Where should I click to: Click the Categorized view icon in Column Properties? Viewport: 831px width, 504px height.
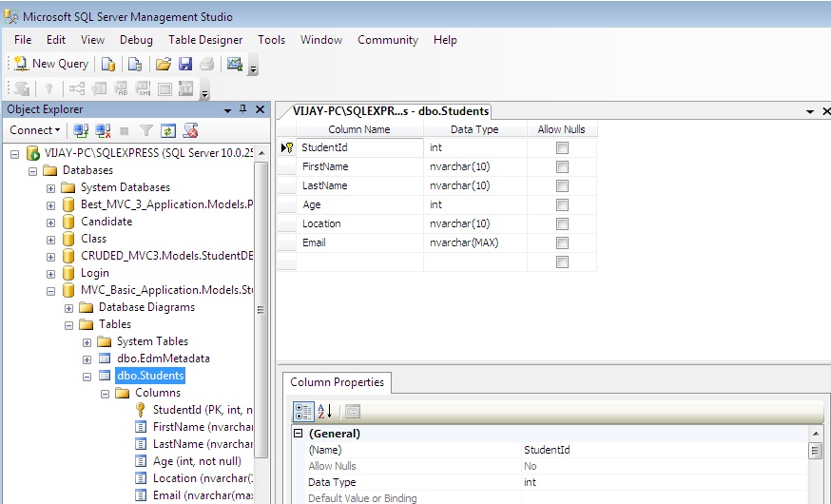point(303,412)
